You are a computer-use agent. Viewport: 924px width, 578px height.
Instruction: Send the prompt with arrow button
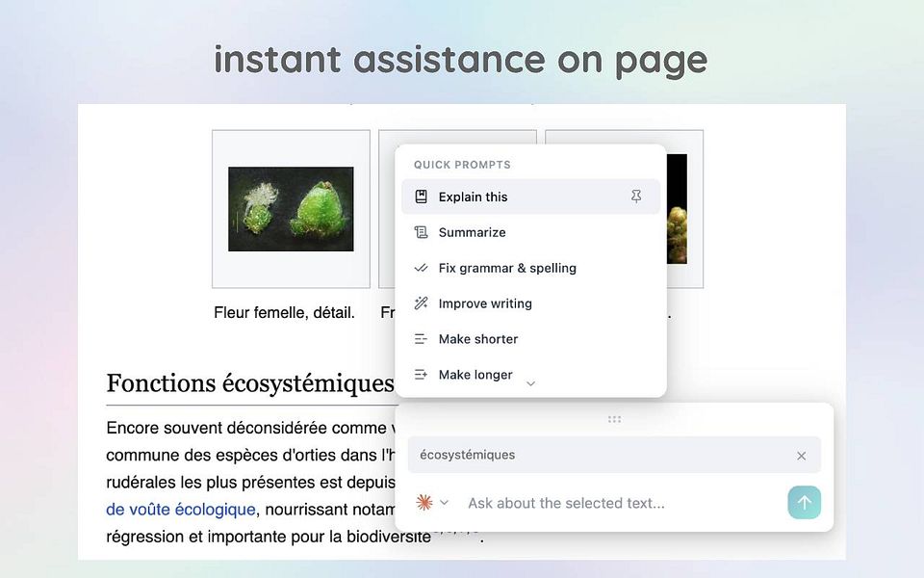coord(804,503)
